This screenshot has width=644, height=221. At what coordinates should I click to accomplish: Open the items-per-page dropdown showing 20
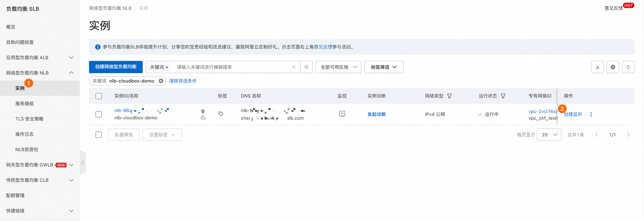(549, 135)
